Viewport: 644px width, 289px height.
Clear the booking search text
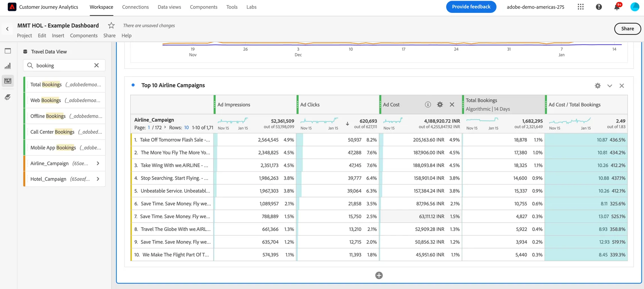[96, 65]
